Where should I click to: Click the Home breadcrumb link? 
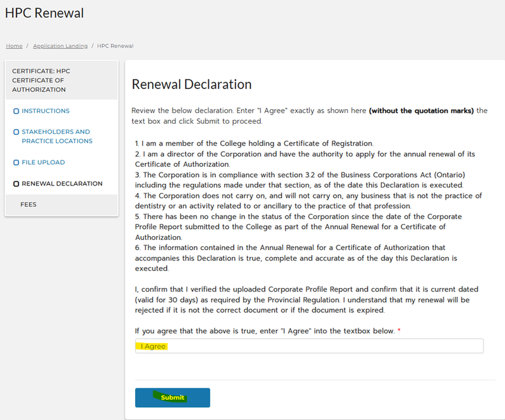[14, 45]
